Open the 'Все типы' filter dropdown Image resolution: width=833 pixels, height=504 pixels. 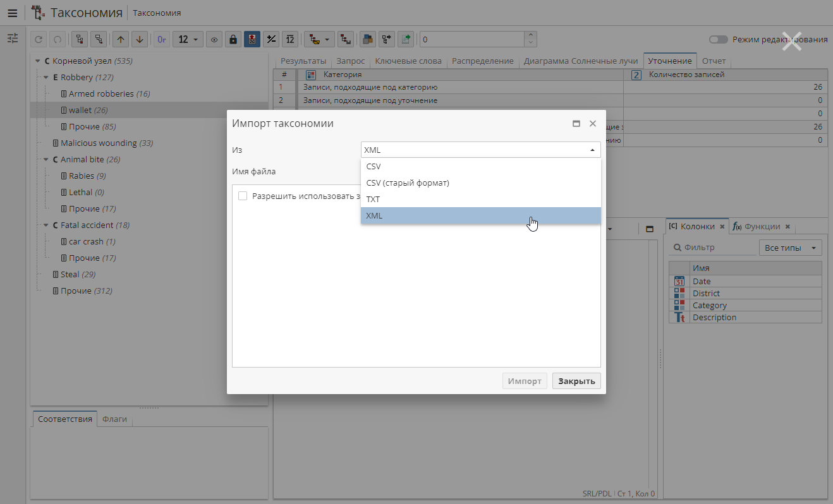point(790,248)
